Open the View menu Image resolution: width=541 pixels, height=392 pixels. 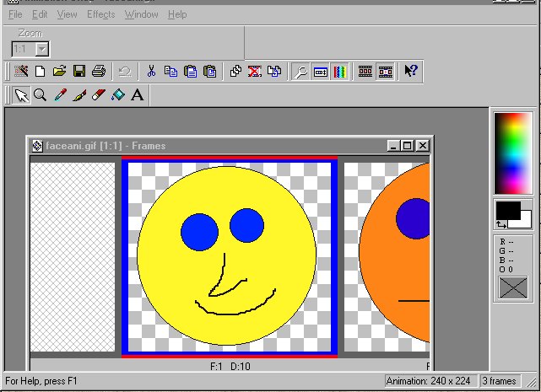click(67, 14)
